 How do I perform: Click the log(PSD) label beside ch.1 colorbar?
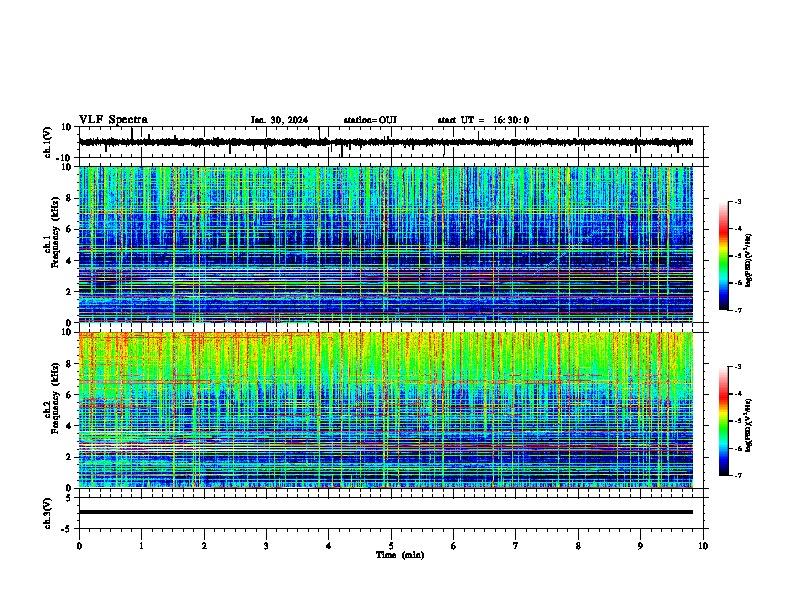749,261
